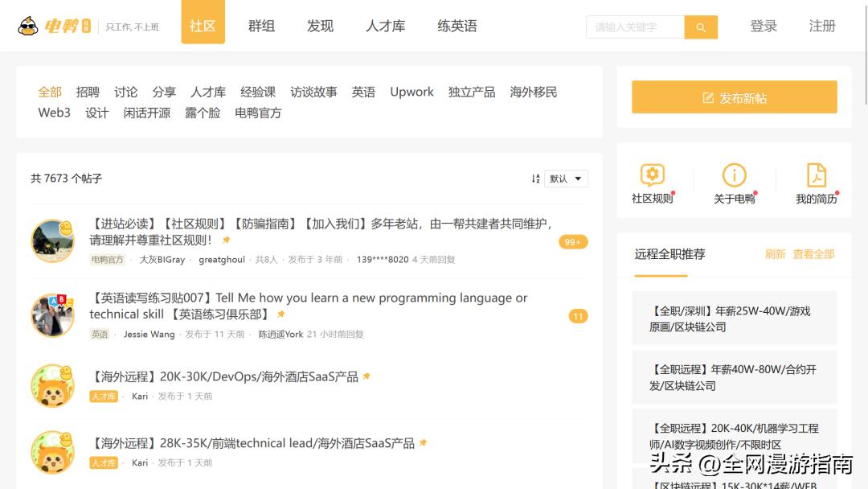Screen dimensions: 868x489
Task: Select the 英语 tag on Jessie Wang's post
Action: 99,334
